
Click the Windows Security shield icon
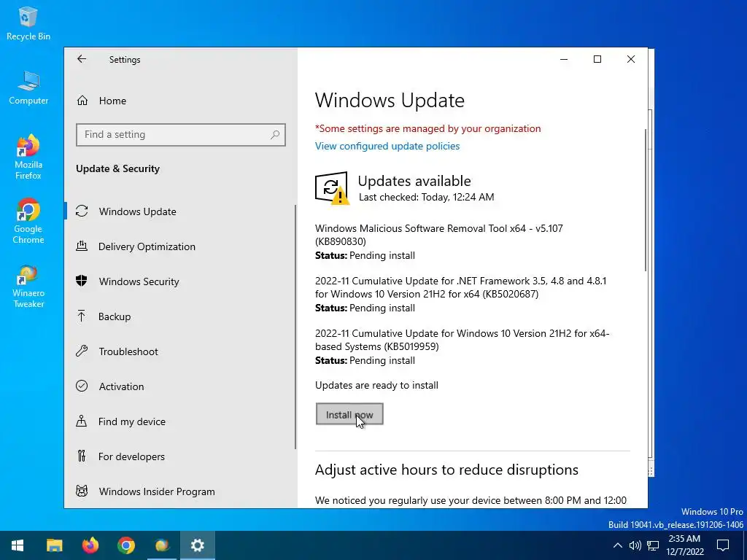click(x=82, y=281)
